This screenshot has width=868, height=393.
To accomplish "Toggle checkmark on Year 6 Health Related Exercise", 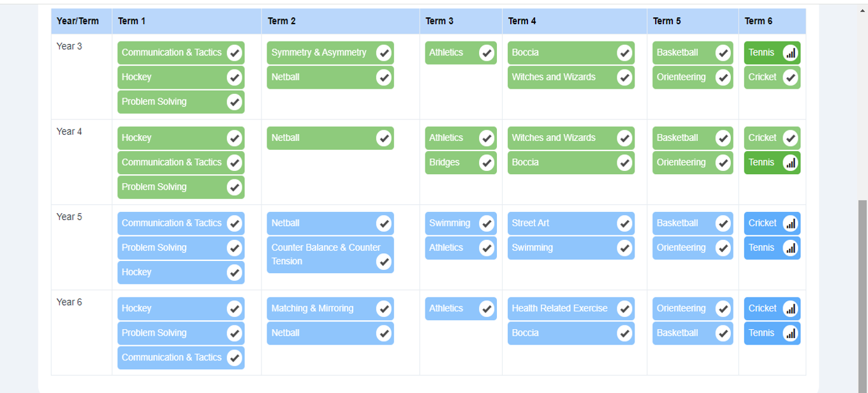I will click(624, 309).
